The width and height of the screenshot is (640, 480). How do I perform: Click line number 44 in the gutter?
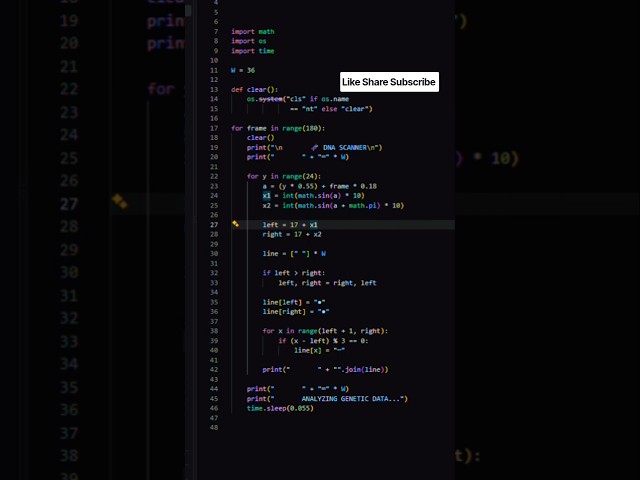[x=214, y=389]
